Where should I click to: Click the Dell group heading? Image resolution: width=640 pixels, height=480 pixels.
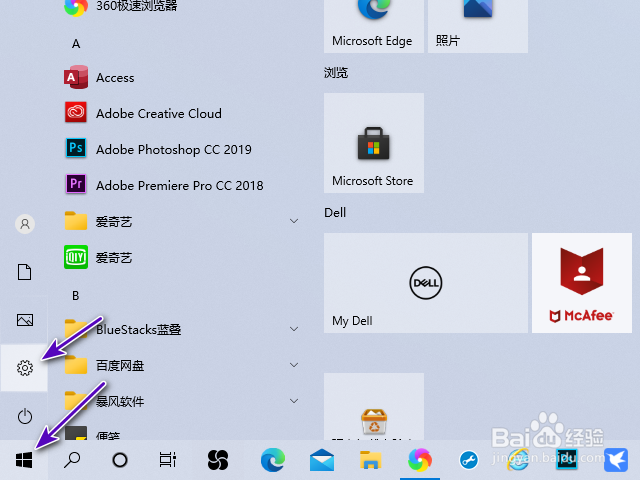click(x=335, y=213)
